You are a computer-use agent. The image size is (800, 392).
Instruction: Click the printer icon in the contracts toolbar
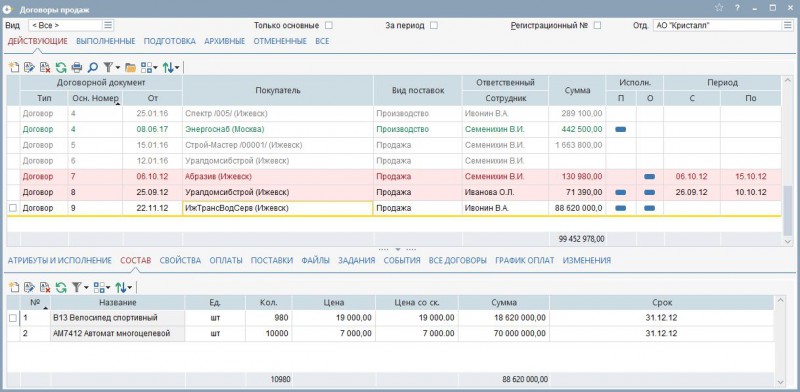tap(77, 67)
